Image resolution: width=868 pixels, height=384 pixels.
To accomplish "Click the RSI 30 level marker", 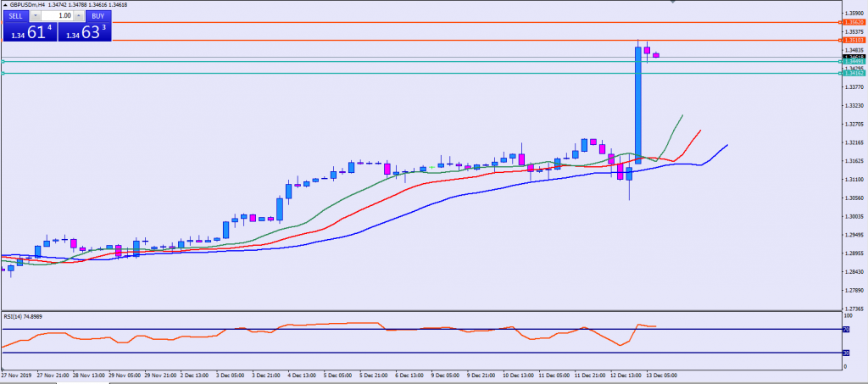I will click(845, 353).
